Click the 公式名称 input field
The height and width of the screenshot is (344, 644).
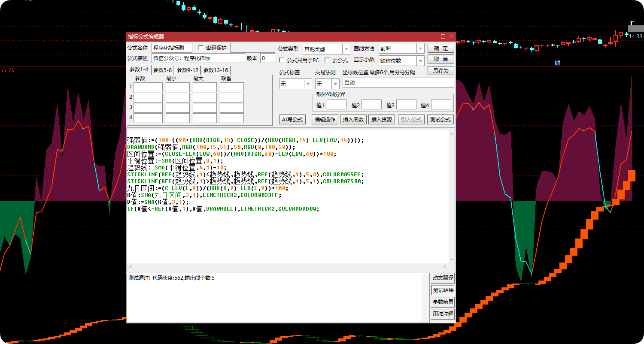click(x=172, y=48)
